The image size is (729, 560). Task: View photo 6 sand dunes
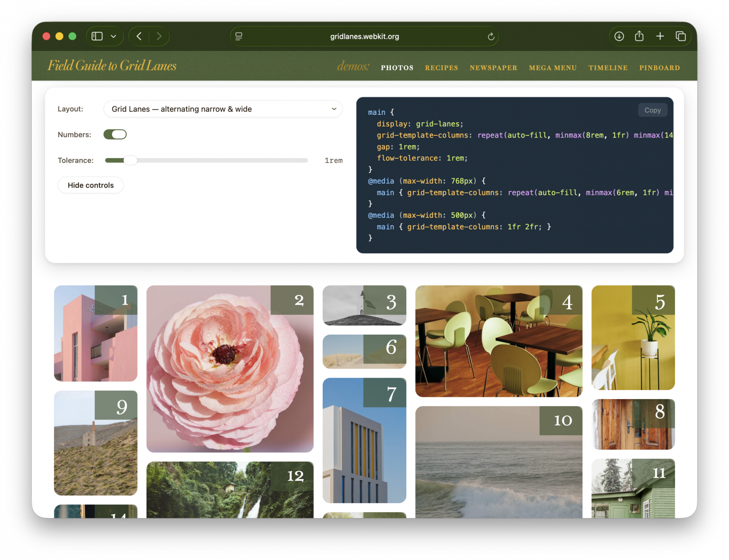pos(364,352)
